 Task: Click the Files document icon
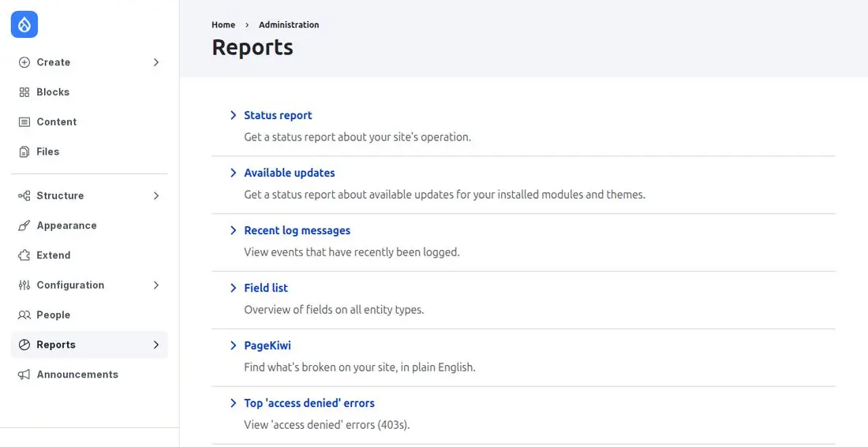(24, 151)
